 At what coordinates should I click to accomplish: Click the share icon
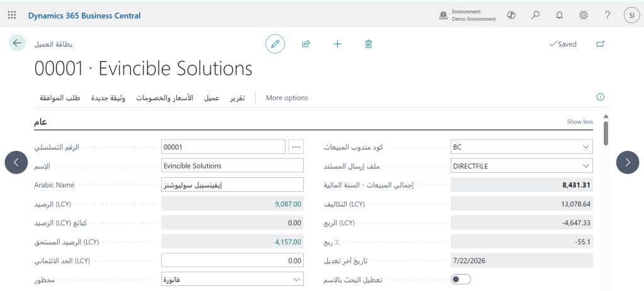coord(306,44)
